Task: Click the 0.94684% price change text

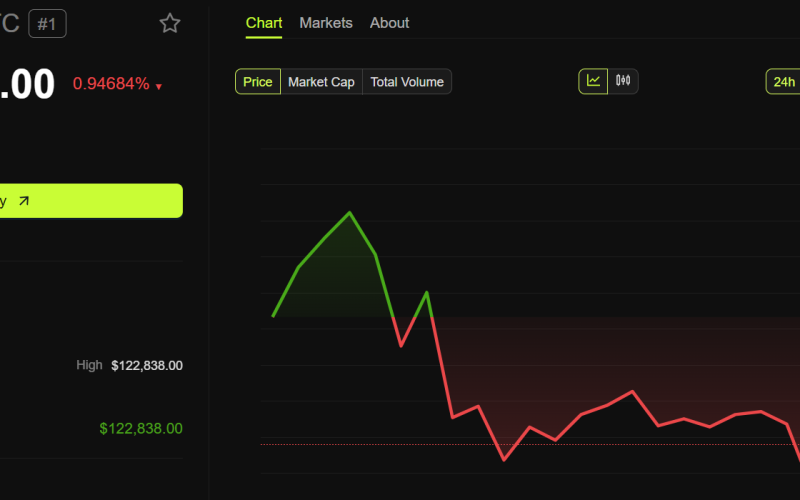Action: coord(111,84)
